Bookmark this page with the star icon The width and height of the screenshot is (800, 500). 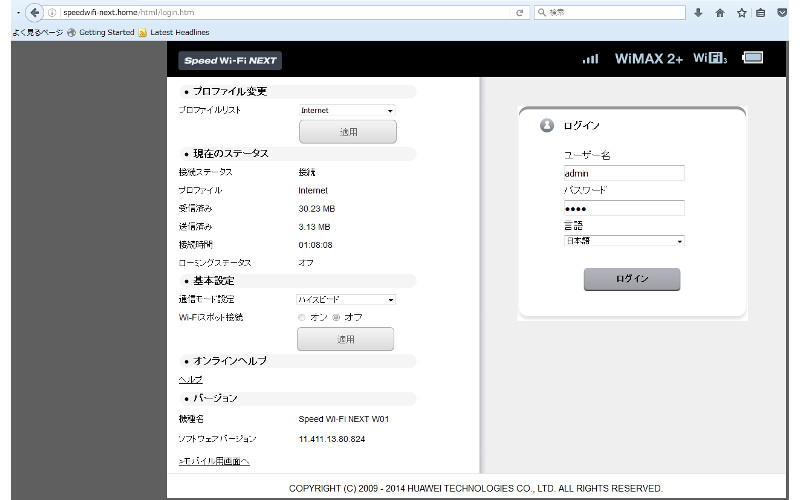741,13
